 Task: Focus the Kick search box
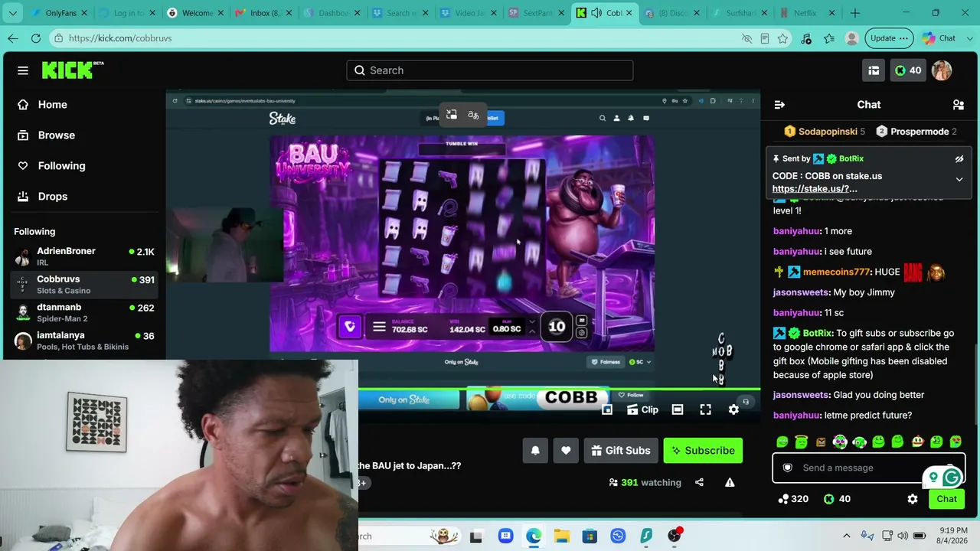(x=490, y=70)
